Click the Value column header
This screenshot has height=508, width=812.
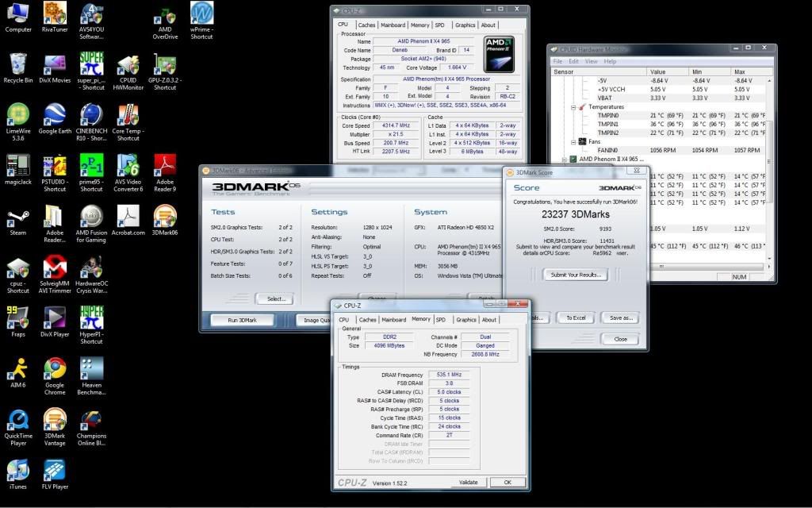point(668,71)
